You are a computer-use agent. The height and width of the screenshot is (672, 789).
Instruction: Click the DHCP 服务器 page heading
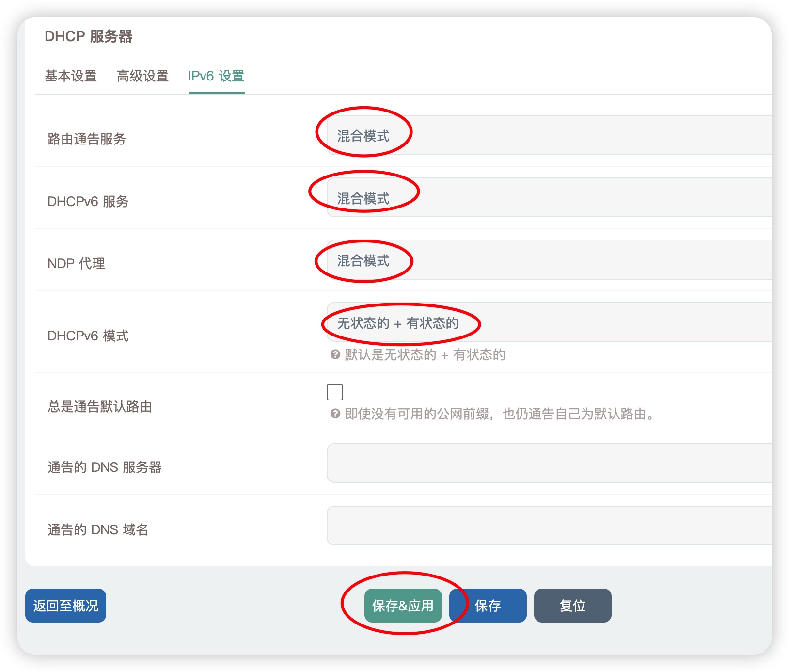pos(89,35)
